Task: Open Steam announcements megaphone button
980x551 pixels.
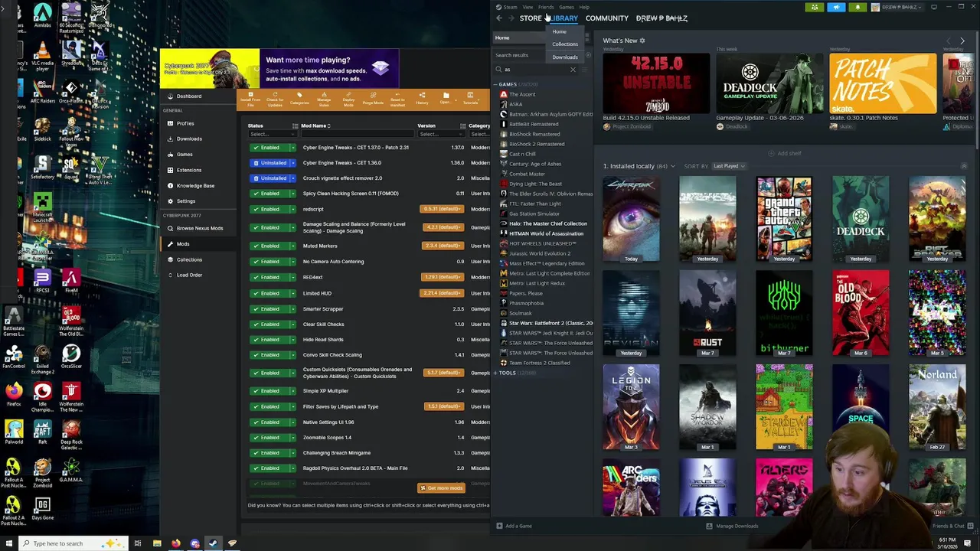Action: 836,7
